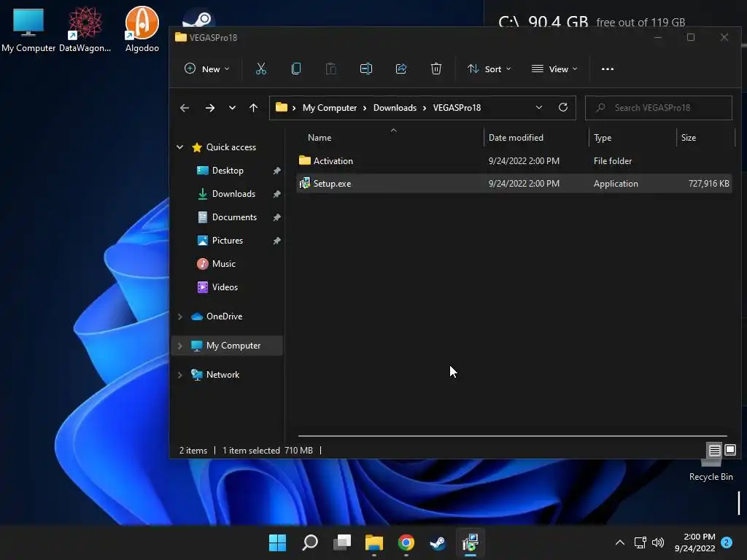Select My Computer desktop icon
Image resolution: width=747 pixels, height=560 pixels.
coord(28,29)
